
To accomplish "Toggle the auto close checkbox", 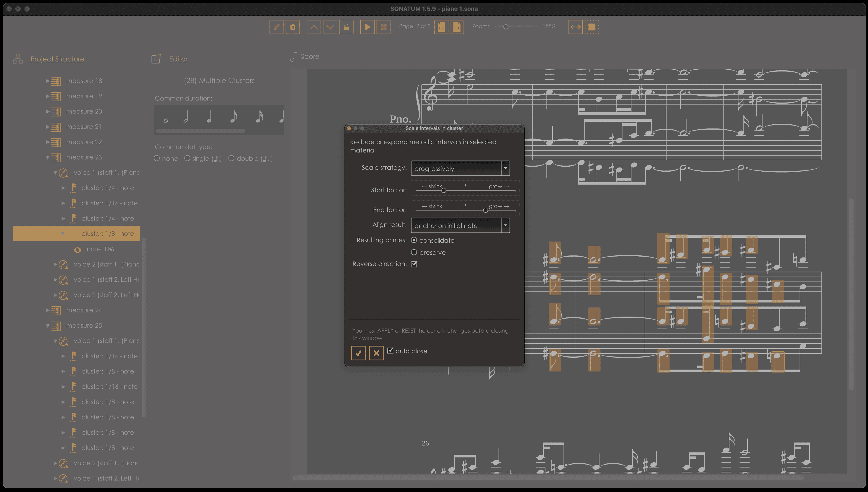I will (390, 350).
